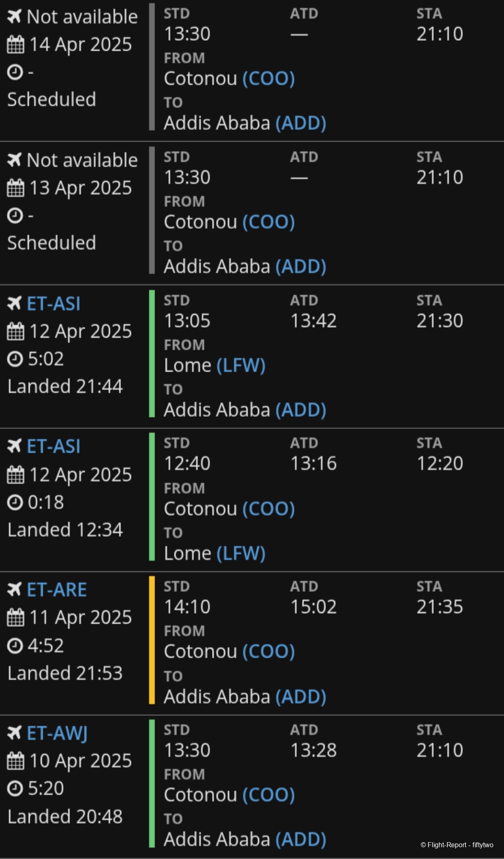Image resolution: width=504 pixels, height=859 pixels.
Task: Open the ADD airport link on 10 Apr flight
Action: pyautogui.click(x=301, y=839)
